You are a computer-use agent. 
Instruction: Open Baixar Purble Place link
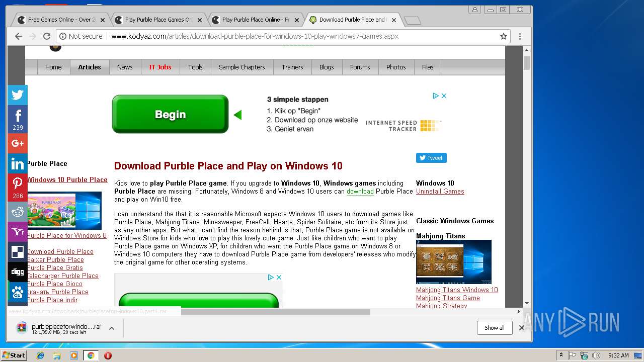pyautogui.click(x=55, y=259)
